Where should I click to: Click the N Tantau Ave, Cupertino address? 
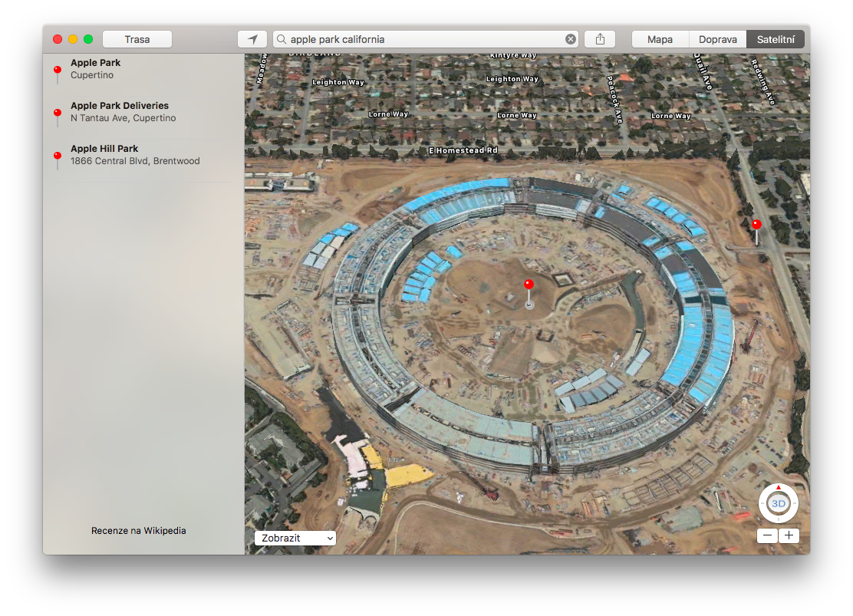click(x=123, y=118)
